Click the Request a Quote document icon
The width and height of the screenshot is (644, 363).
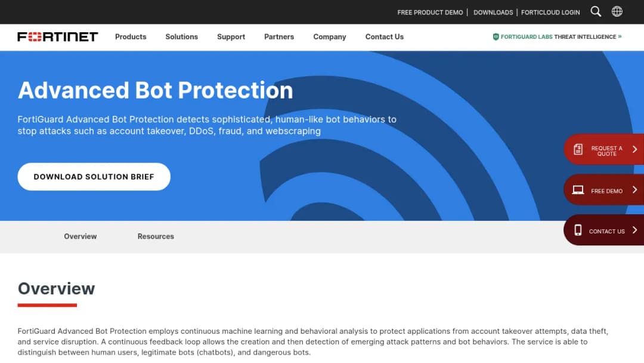point(578,149)
